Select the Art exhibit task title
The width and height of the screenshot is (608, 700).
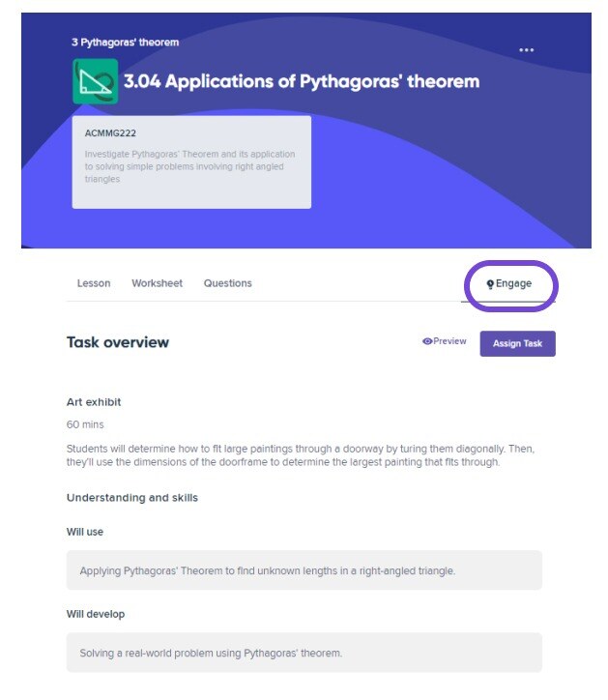coord(94,402)
